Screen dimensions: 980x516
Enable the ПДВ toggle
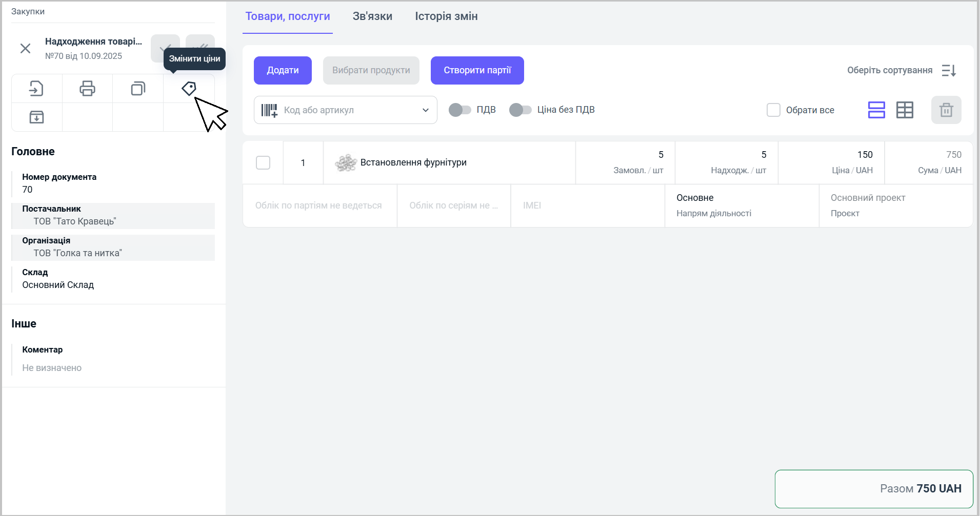(x=459, y=110)
